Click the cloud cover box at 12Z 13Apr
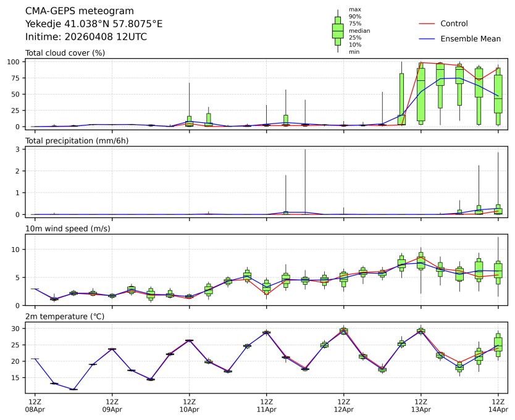The width and height of the screenshot is (515, 420). (x=421, y=94)
